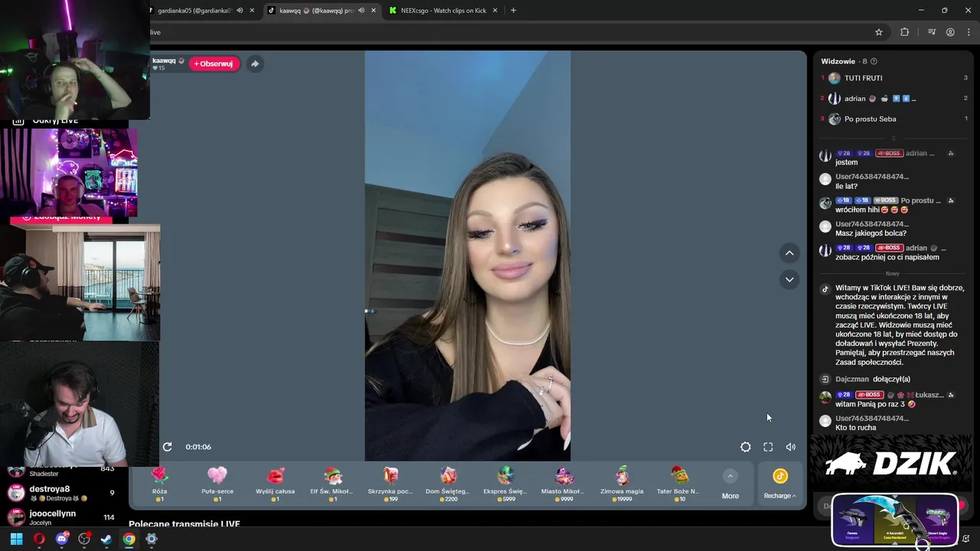Click the chat message 'Ile lat?'

(846, 186)
